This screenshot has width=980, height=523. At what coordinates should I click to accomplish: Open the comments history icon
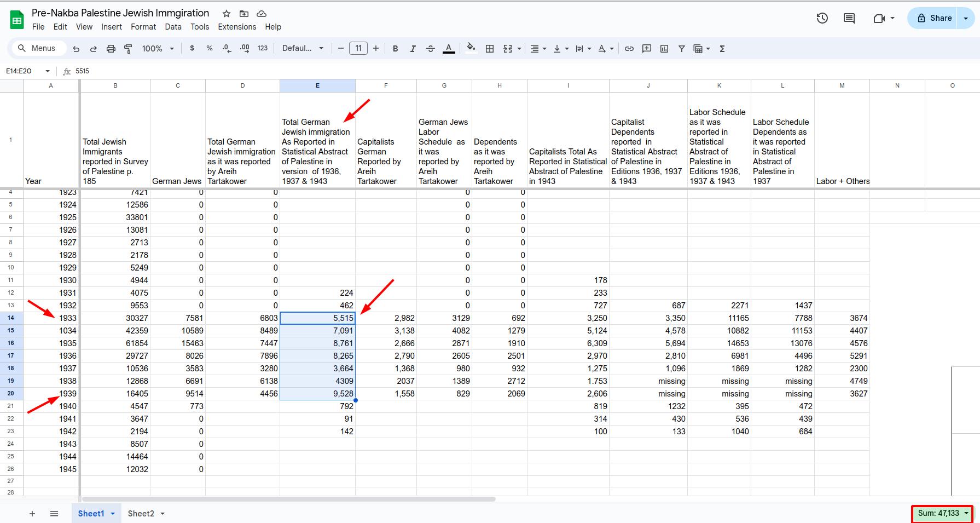pyautogui.click(x=849, y=18)
